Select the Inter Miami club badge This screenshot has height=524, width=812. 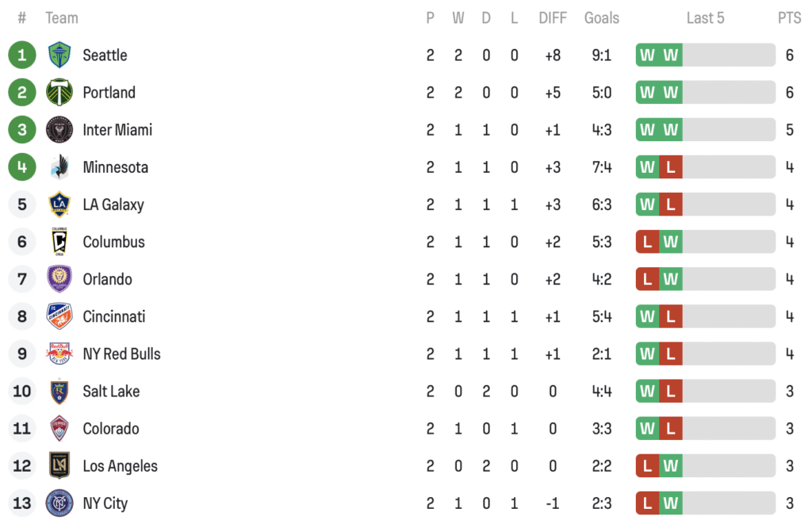click(x=59, y=129)
